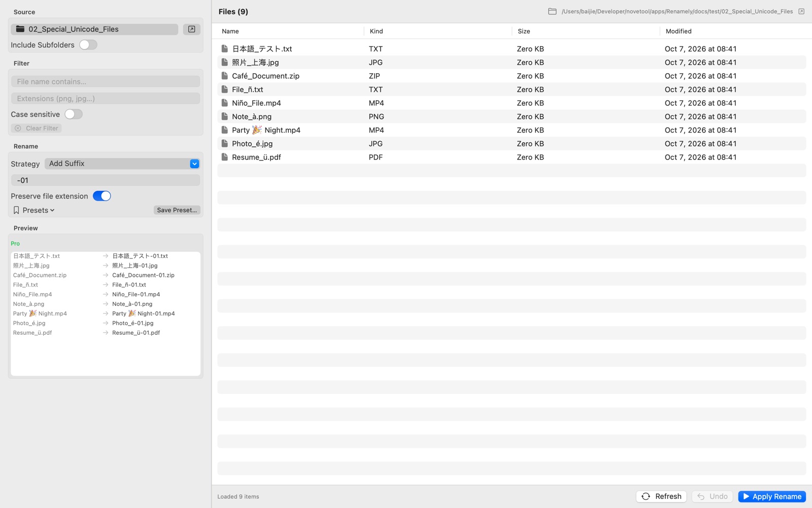Screen dimensions: 812x508
Task: Click the Refresh button
Action: (x=661, y=496)
